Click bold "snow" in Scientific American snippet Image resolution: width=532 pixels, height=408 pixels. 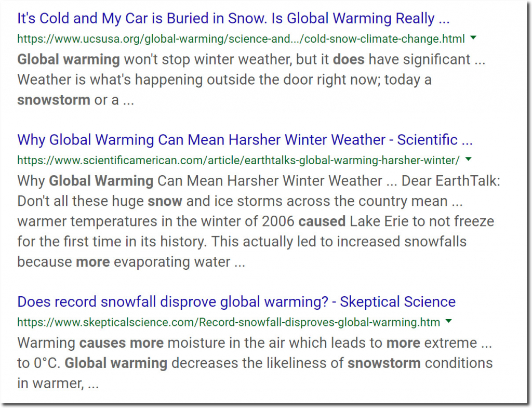[165, 201]
